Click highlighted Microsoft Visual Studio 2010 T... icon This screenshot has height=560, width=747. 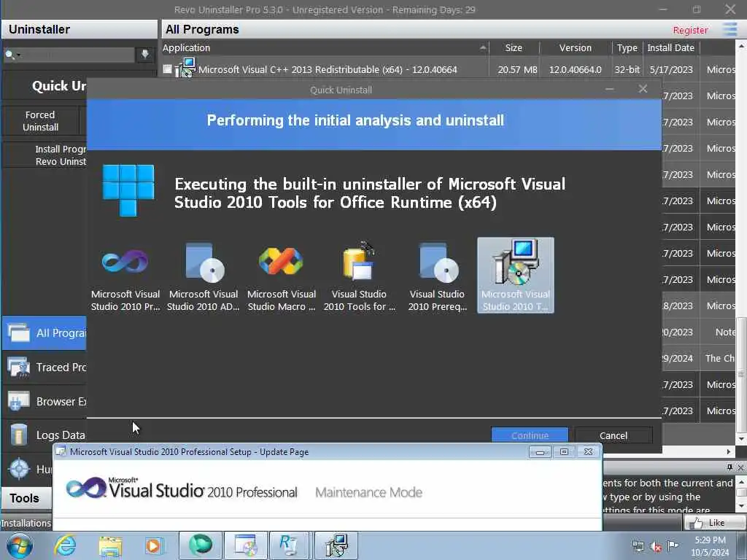516,275
